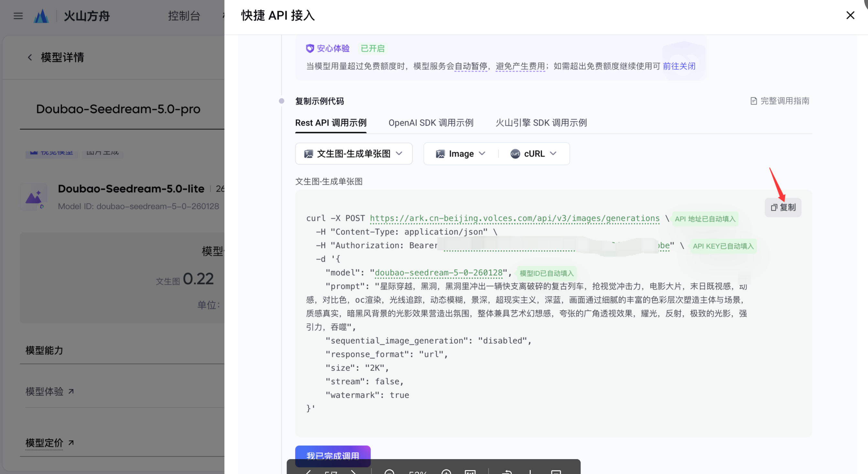The image size is (868, 474).
Task: Click the "stream": false code line
Action: pyautogui.click(x=364, y=381)
